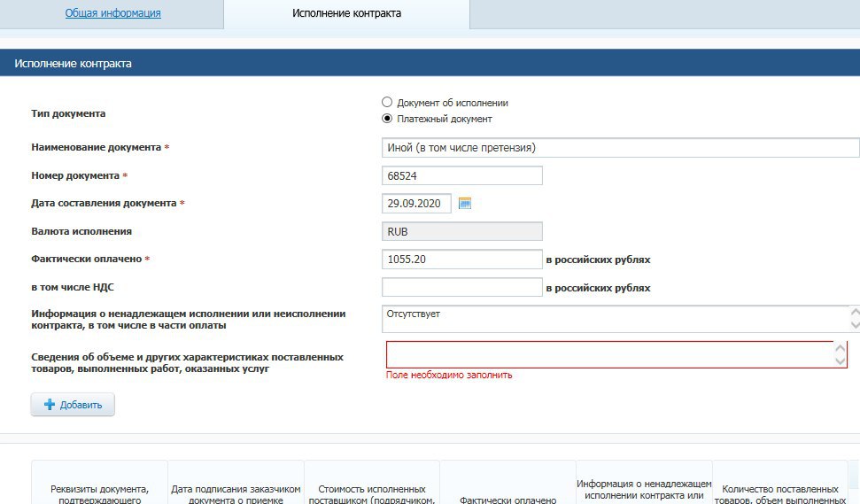Viewport: 860px width, 504px height.
Task: Click down arrow in the 'Отсутствует' textarea scrollbar
Action: tap(855, 325)
